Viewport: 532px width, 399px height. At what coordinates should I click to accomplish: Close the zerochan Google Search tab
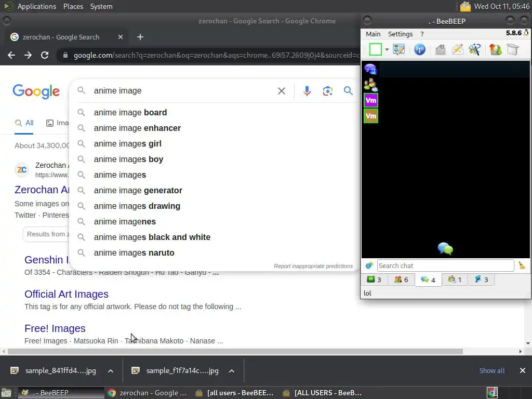click(121, 37)
